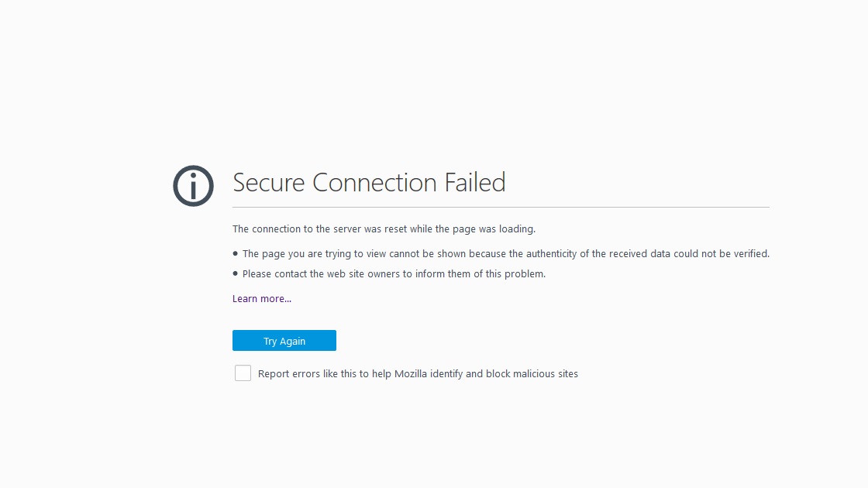Click the word "Failed" in the page title
The height and width of the screenshot is (488, 868).
[476, 183]
